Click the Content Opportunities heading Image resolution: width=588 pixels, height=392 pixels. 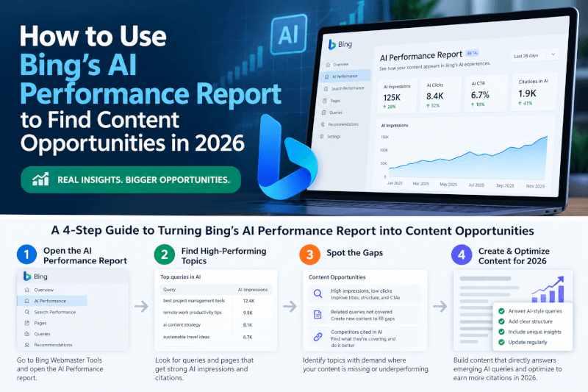click(x=337, y=277)
